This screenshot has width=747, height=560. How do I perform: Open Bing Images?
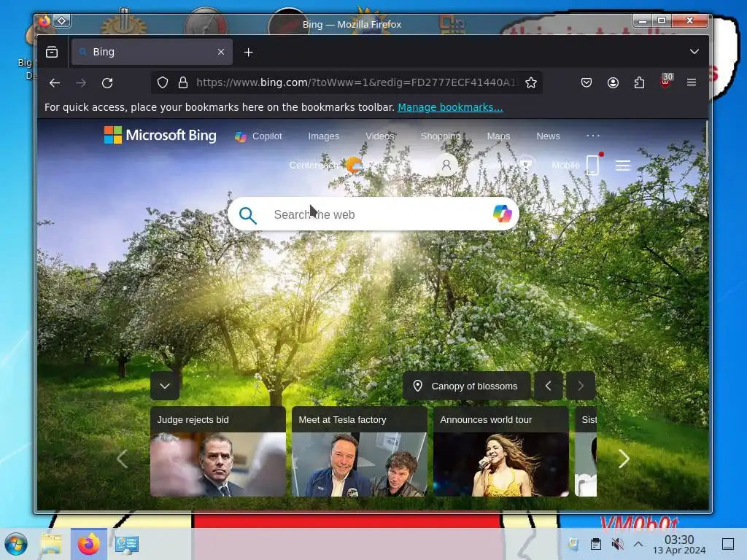point(323,136)
